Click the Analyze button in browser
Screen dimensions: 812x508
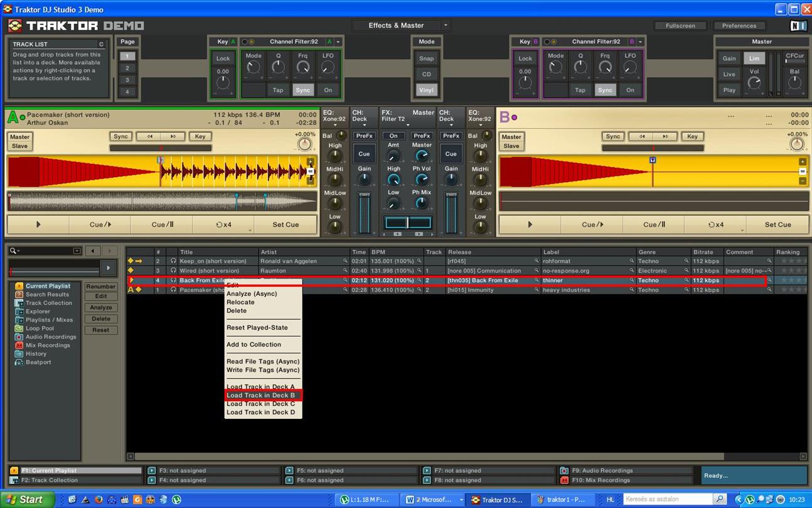[100, 308]
